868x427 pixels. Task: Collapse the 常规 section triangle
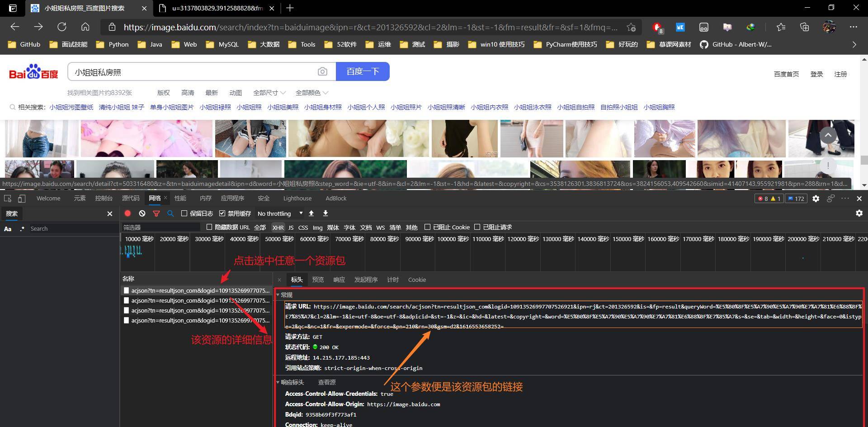coord(278,295)
